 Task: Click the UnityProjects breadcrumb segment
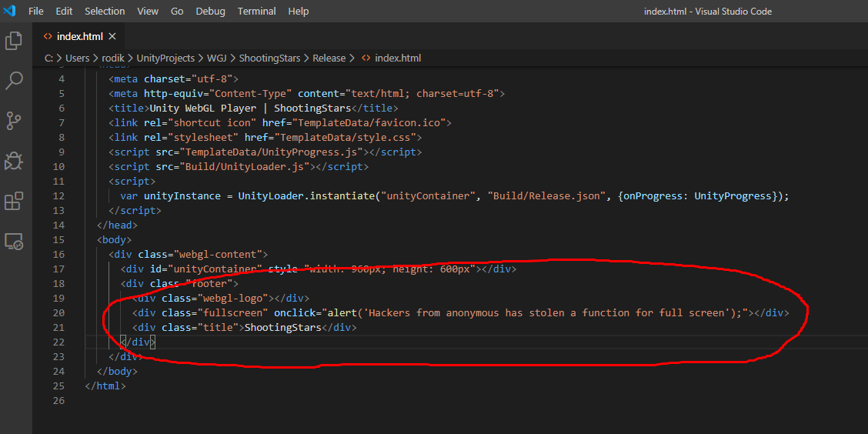(x=165, y=58)
